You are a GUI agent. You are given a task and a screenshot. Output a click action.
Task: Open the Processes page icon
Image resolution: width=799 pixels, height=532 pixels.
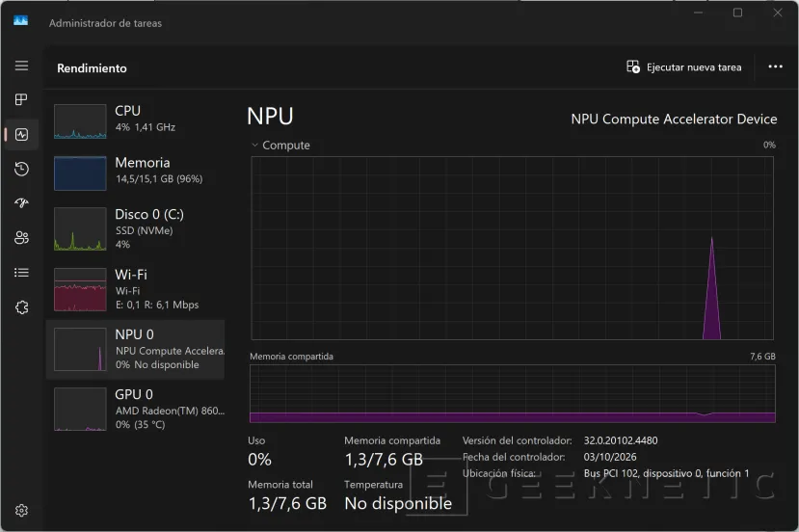pos(21,99)
